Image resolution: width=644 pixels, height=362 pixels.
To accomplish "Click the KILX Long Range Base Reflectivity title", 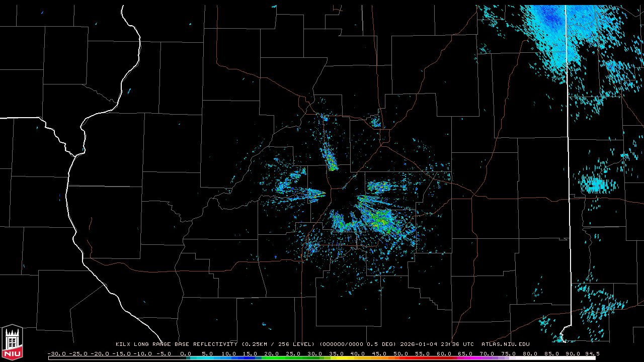I will tap(176, 344).
